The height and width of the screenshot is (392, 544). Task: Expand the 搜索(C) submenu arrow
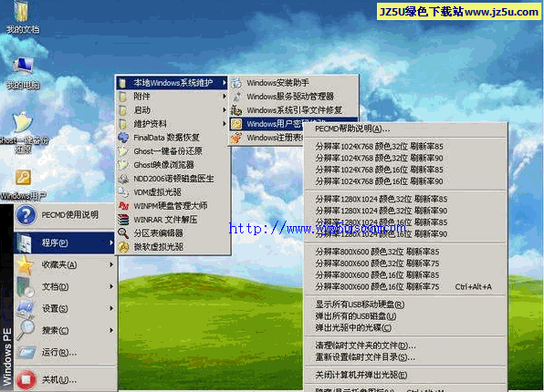tap(111, 330)
